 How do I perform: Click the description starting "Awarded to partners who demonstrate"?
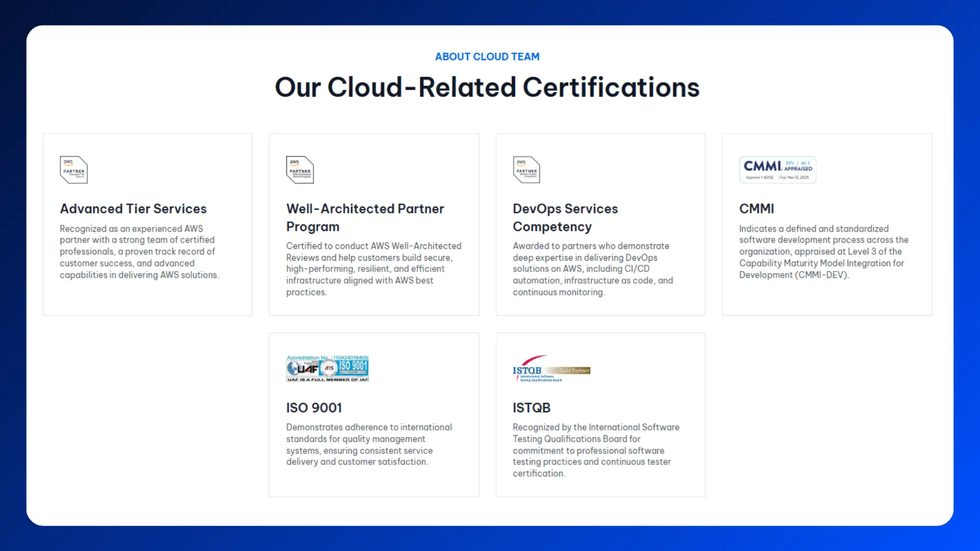(x=593, y=269)
